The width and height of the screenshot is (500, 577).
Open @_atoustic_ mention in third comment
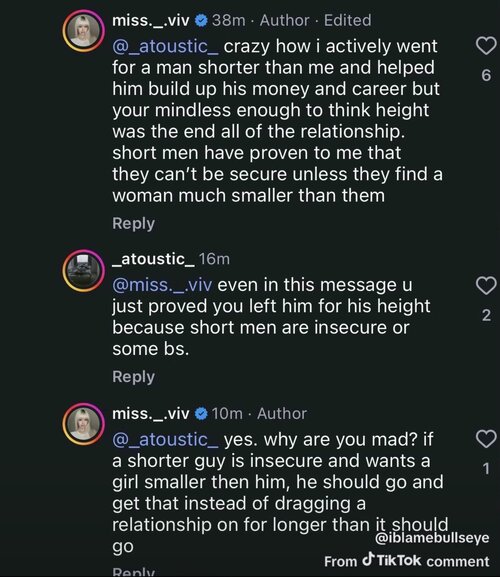pyautogui.click(x=166, y=440)
